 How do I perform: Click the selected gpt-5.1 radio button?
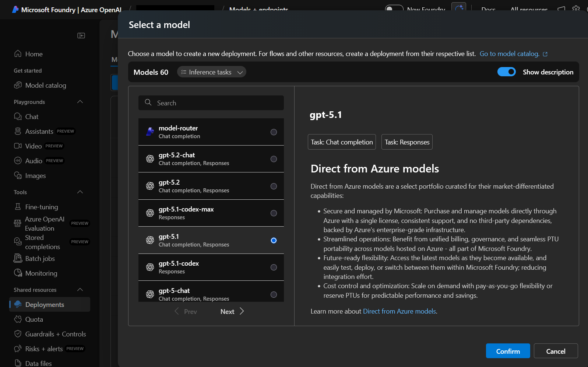point(274,240)
